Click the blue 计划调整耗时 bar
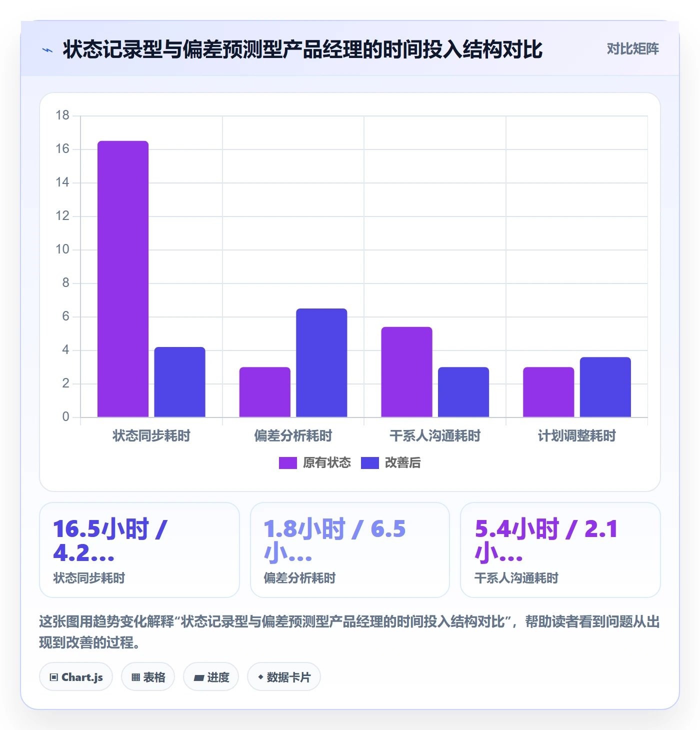This screenshot has height=730, width=700. 605,387
